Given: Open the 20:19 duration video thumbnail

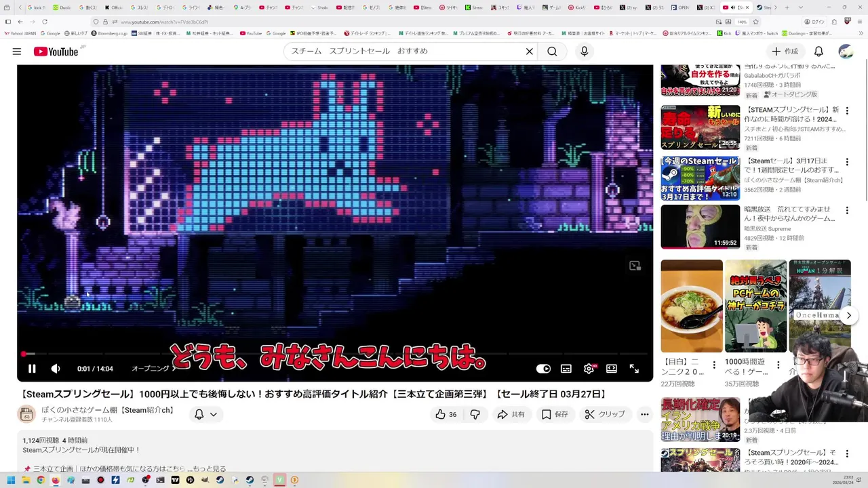Looking at the screenshot, I should [x=701, y=420].
